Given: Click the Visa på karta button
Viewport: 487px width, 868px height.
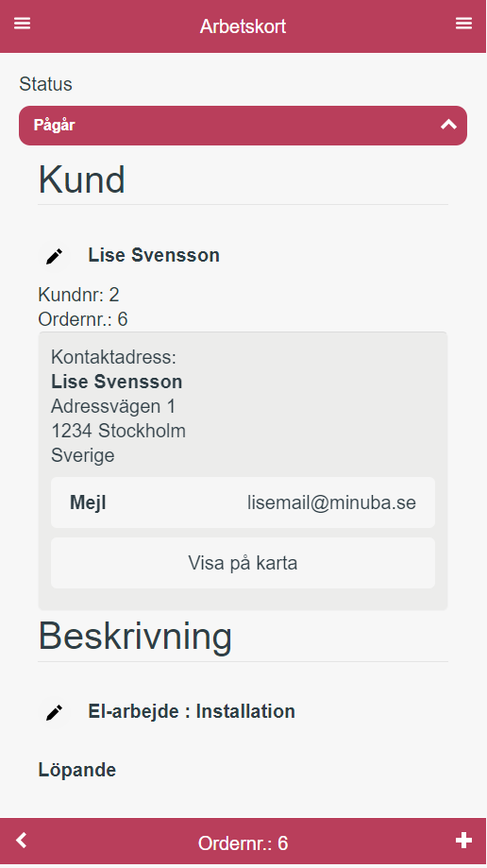Looking at the screenshot, I should coord(243,563).
